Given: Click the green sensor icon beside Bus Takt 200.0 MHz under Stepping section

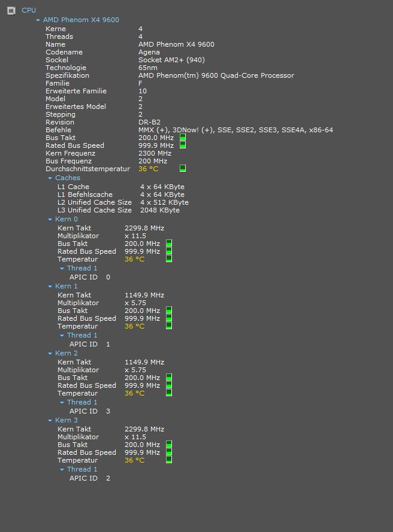Looking at the screenshot, I should coord(182,138).
